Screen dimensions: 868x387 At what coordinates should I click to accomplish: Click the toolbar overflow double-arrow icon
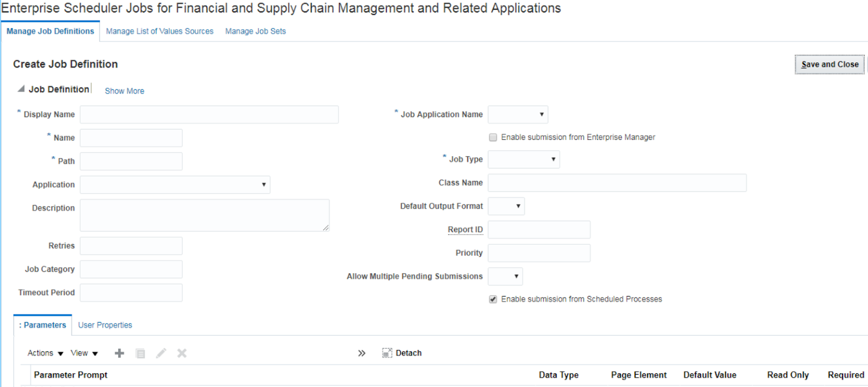click(x=362, y=353)
